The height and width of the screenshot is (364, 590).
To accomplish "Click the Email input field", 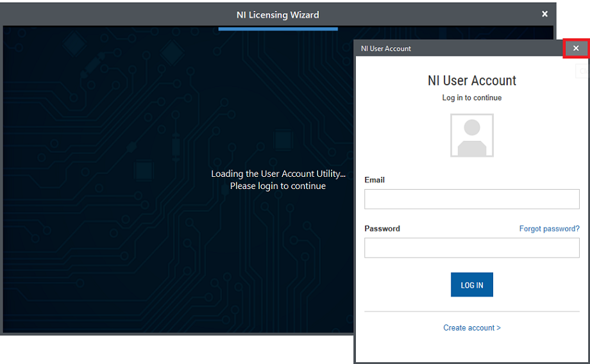I will click(472, 199).
